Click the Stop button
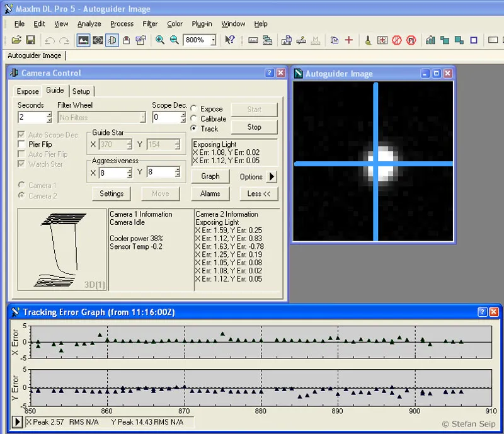 255,127
